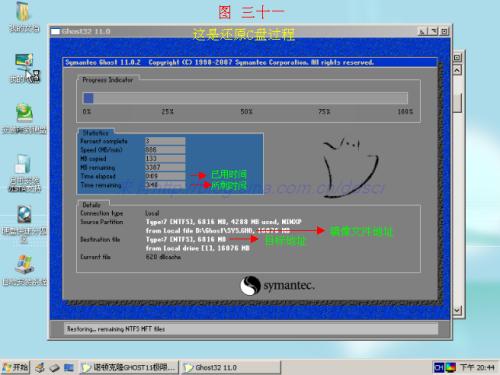This screenshot has height=375, width=500.
Task: Open the 开始 Start menu
Action: coord(15,367)
